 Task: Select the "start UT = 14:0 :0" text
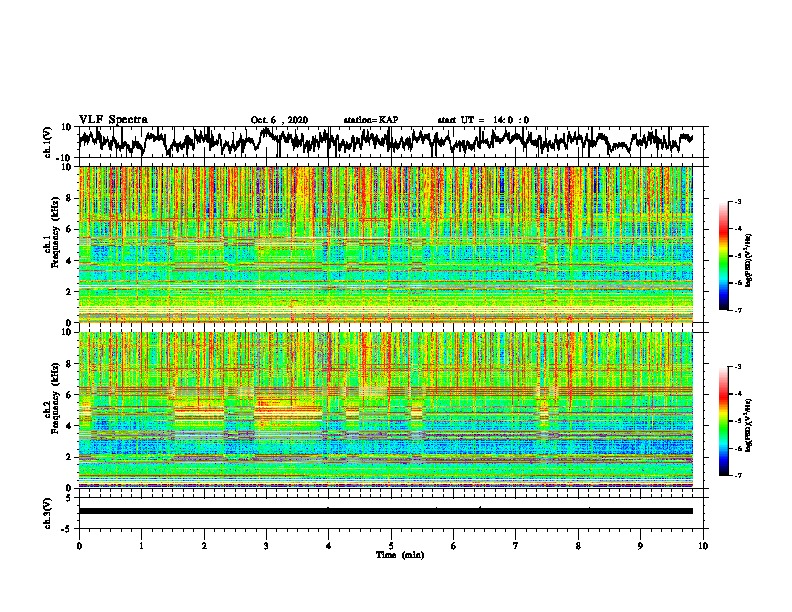tap(483, 120)
